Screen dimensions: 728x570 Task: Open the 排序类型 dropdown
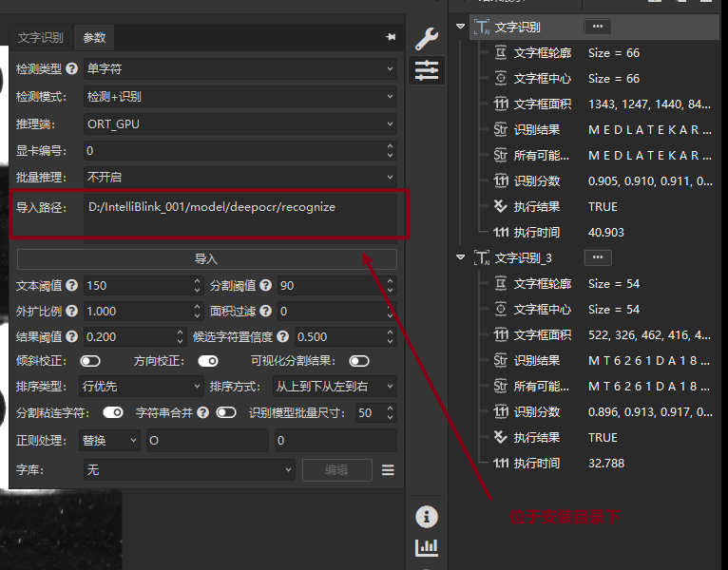click(143, 387)
